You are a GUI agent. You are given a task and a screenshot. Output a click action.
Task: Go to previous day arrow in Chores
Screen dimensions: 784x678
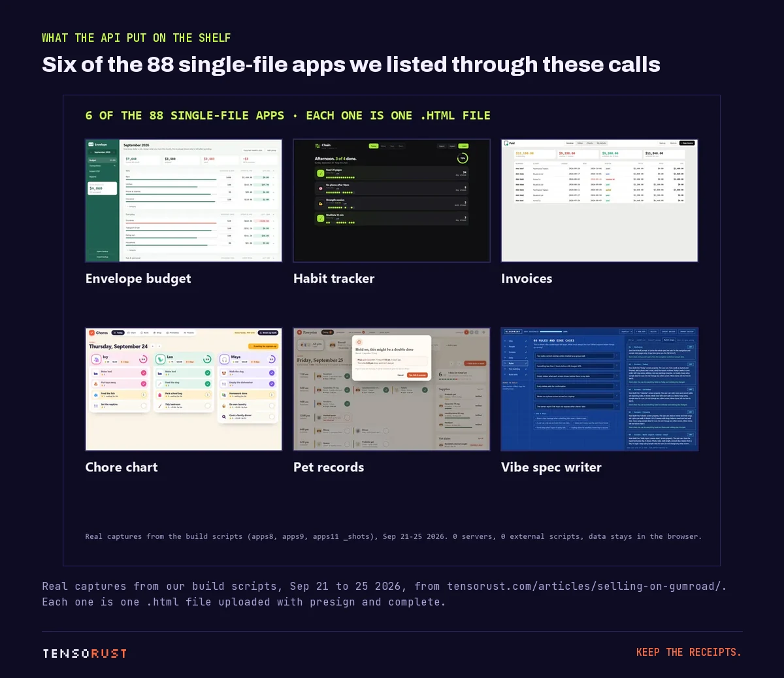click(x=153, y=346)
